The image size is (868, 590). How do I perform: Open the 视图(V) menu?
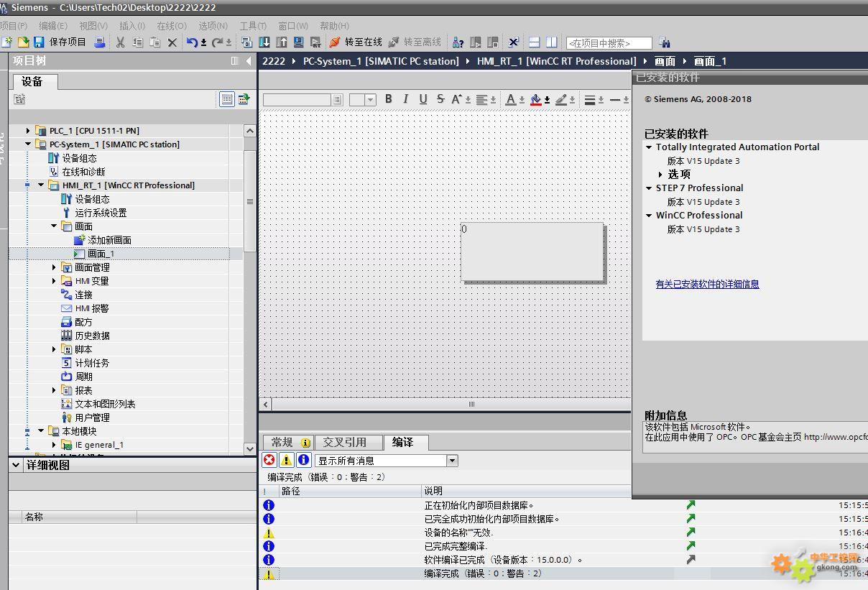tap(93, 26)
